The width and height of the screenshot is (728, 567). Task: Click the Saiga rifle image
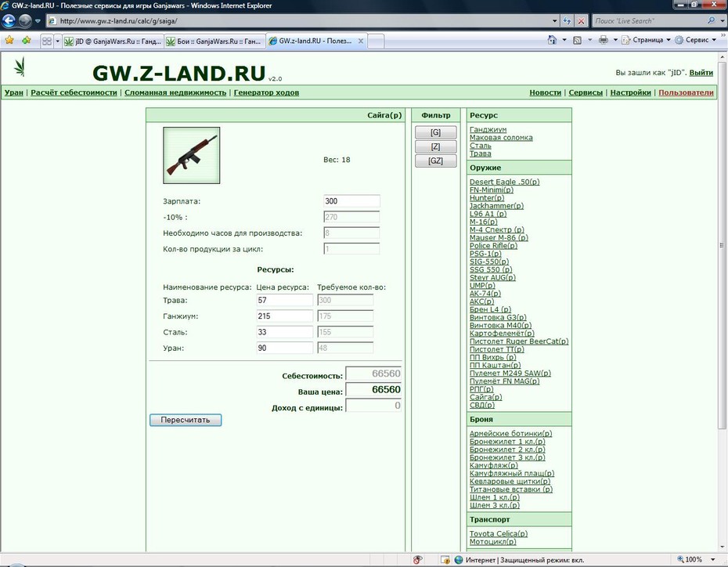click(x=191, y=155)
